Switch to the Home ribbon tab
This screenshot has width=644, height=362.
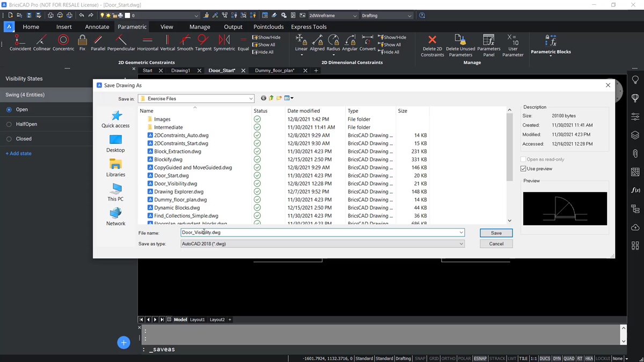pos(31,27)
